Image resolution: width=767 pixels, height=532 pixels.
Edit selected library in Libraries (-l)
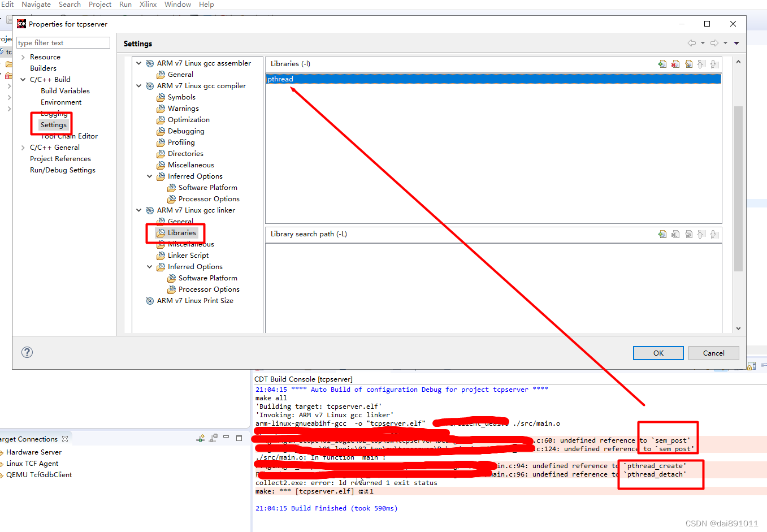[x=688, y=64]
